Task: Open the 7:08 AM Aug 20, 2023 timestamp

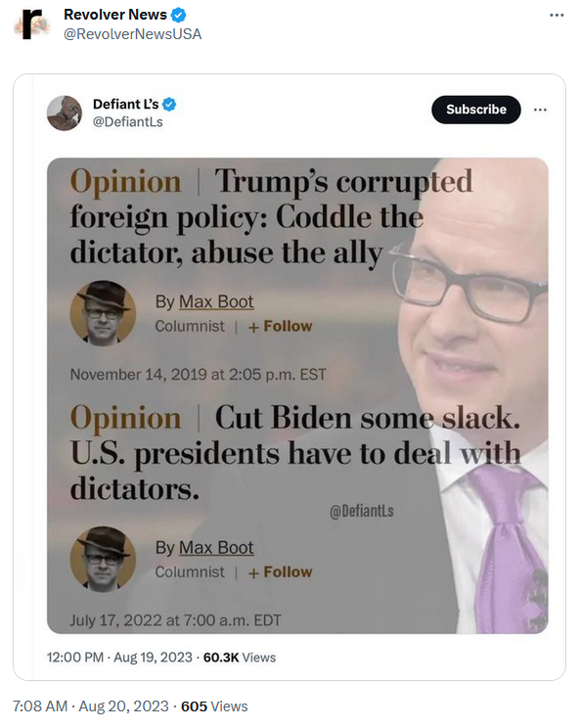Action: [91, 706]
